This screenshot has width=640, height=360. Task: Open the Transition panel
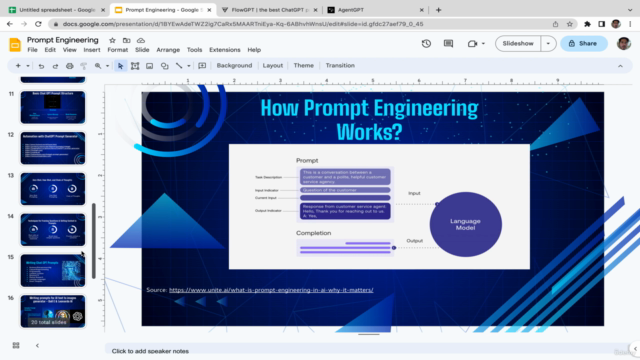340,65
